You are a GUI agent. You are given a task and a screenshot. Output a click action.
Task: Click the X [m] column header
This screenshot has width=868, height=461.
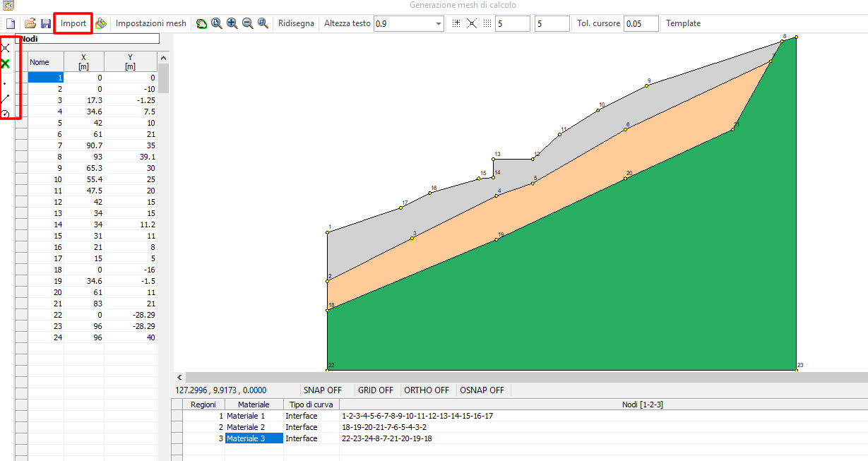[83, 61]
